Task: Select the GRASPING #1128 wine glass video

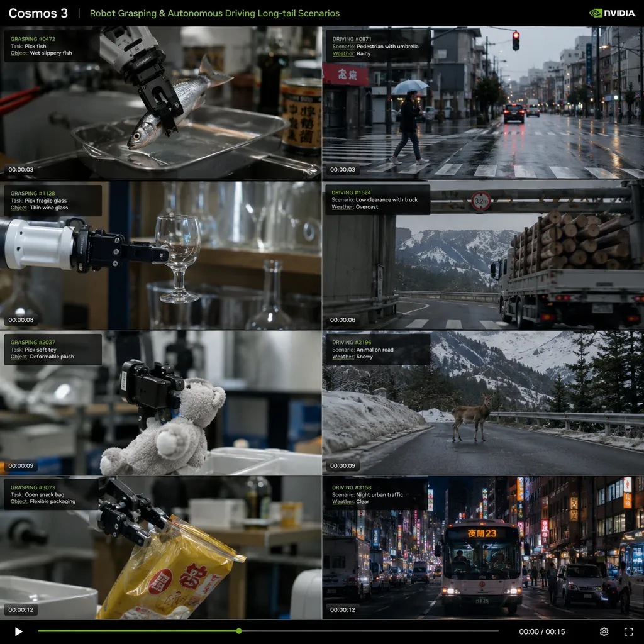Action: 160,255
